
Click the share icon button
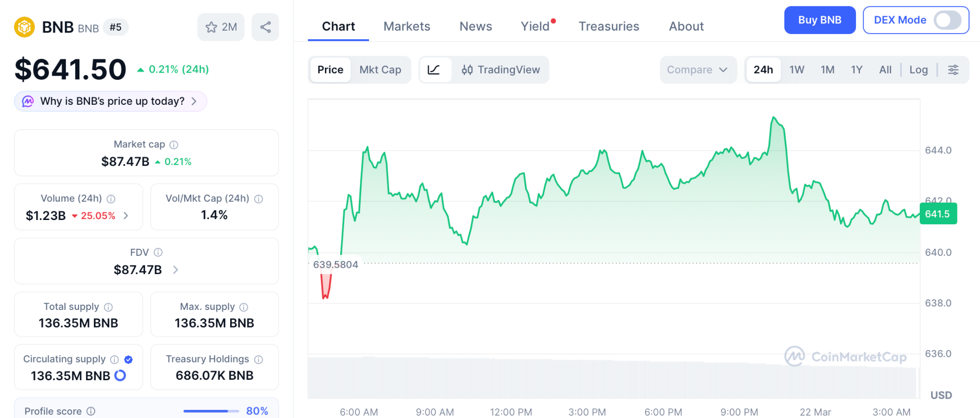[x=266, y=27]
